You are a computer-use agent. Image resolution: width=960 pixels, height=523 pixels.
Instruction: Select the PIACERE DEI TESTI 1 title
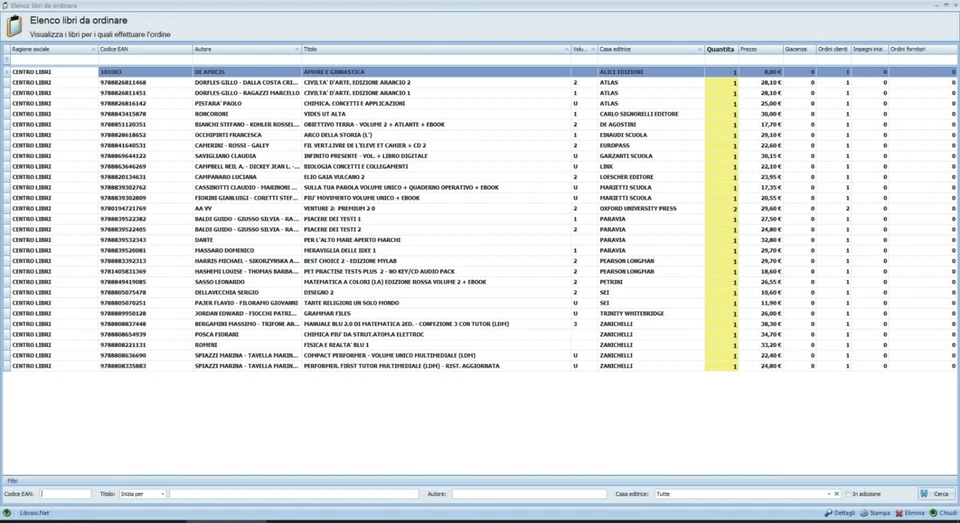[435, 219]
